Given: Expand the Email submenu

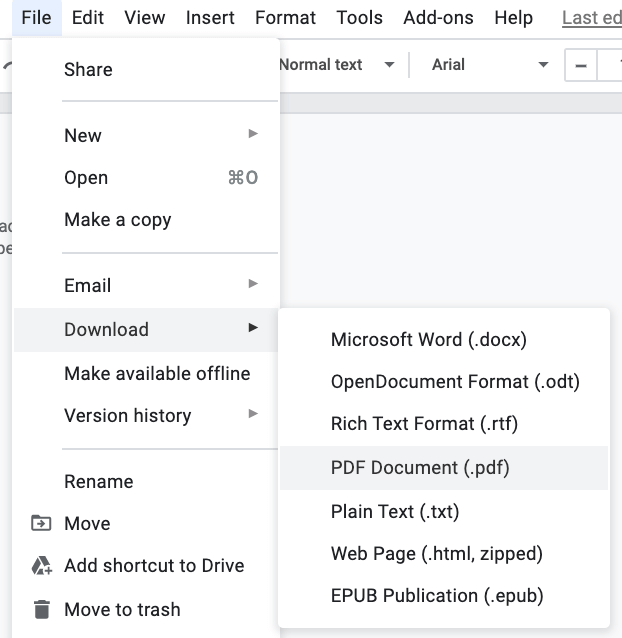Looking at the screenshot, I should pos(146,285).
